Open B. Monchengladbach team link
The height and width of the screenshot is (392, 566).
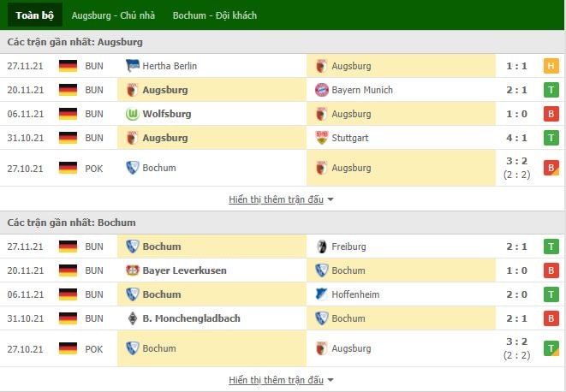click(191, 318)
